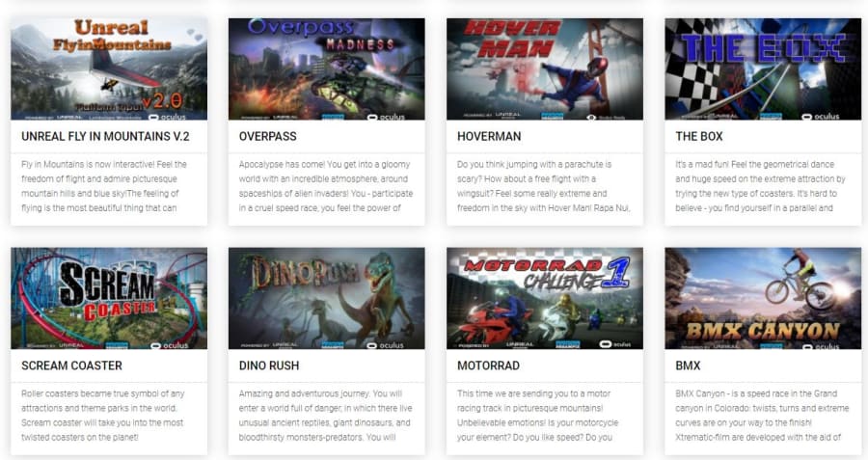Click the BMX Canyon description text
The image size is (868, 460).
click(x=762, y=416)
